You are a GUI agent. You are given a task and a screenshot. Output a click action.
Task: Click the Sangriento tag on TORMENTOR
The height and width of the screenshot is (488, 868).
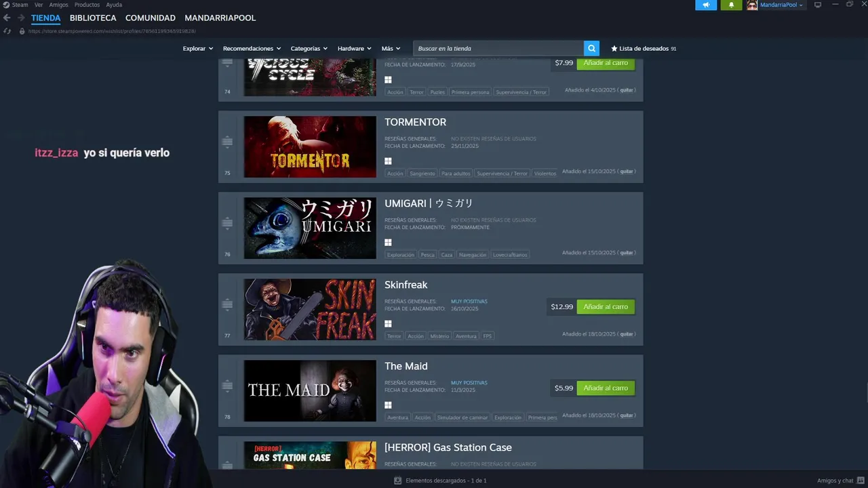tap(422, 174)
